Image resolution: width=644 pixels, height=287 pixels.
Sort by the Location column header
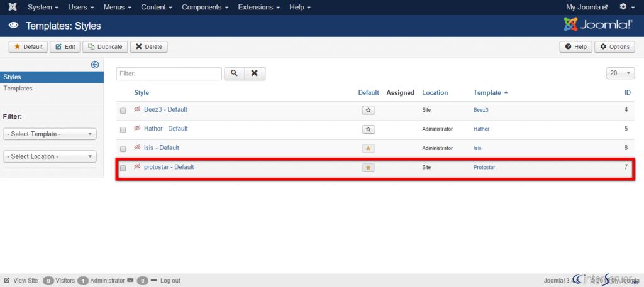click(435, 93)
